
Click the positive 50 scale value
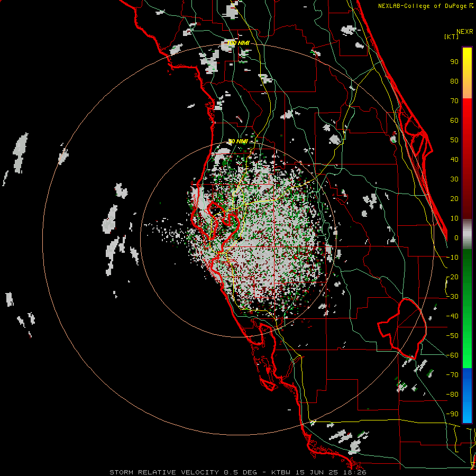pyautogui.click(x=454, y=140)
